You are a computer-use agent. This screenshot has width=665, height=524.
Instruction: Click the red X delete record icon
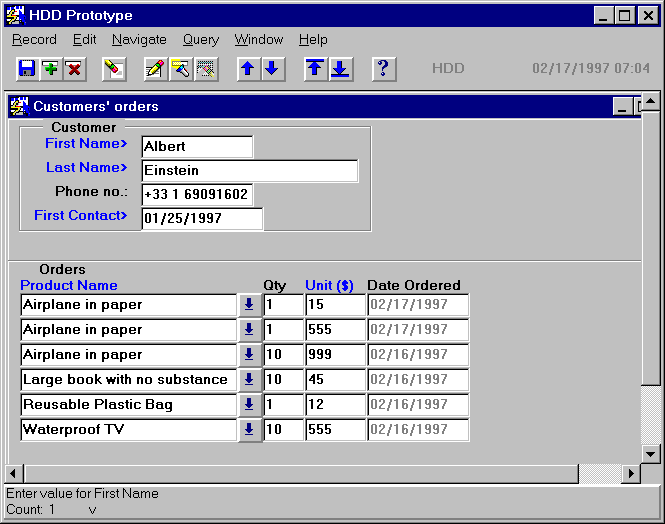pos(74,69)
